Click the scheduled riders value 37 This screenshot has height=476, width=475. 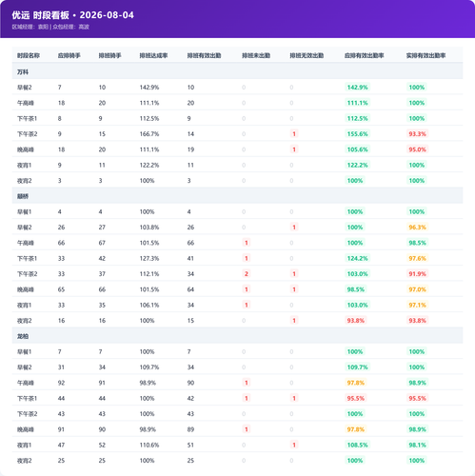pyautogui.click(x=102, y=274)
